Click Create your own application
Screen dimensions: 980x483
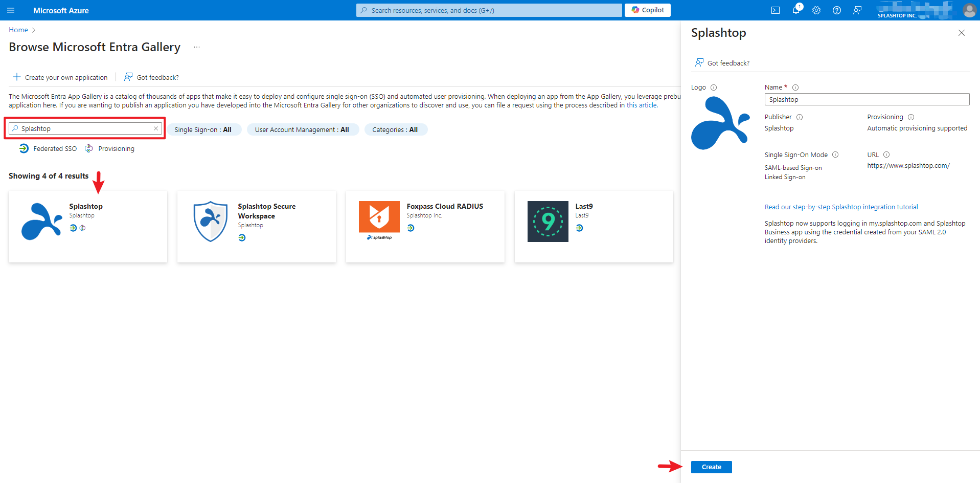pyautogui.click(x=60, y=78)
